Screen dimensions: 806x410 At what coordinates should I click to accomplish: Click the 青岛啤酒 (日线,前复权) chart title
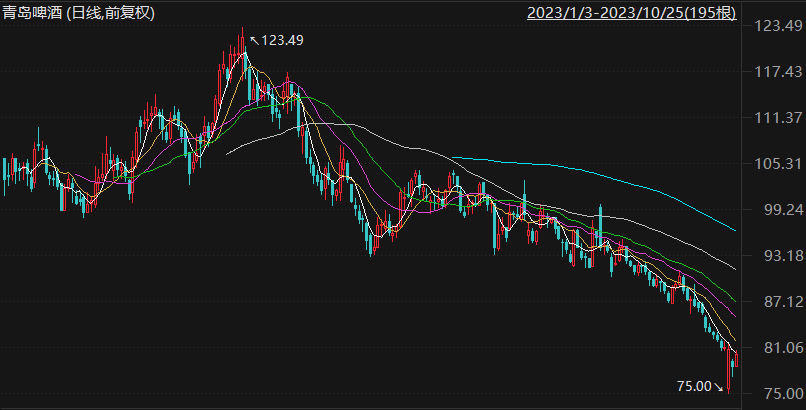[78, 12]
